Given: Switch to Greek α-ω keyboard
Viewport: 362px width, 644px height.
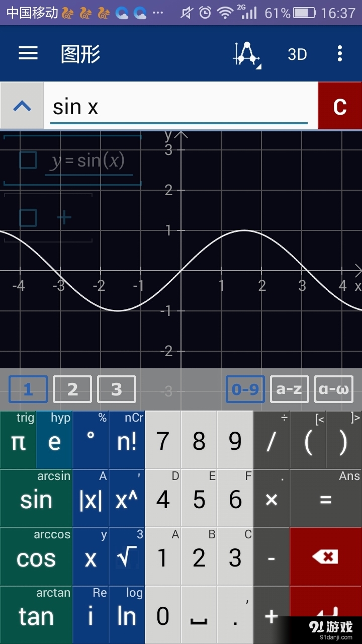Looking at the screenshot, I should (334, 389).
